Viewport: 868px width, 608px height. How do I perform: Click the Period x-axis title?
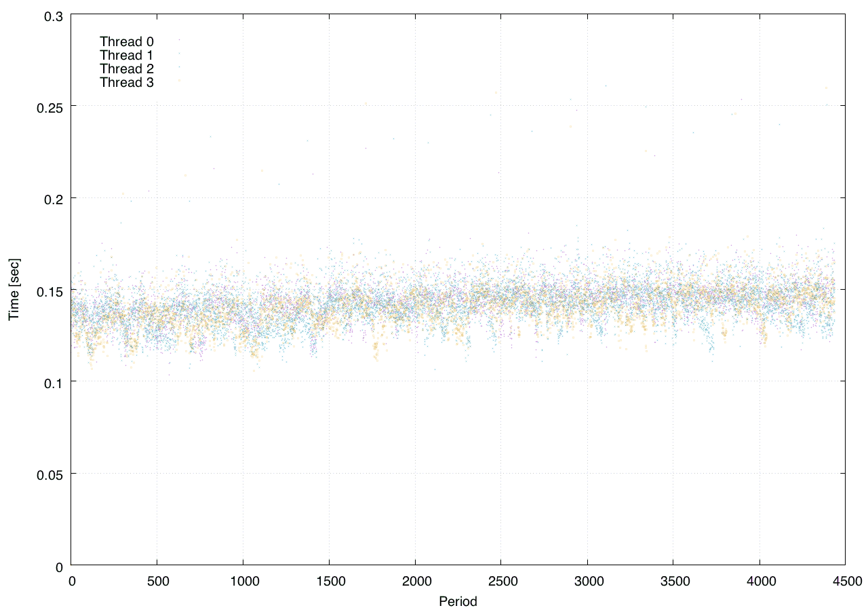(x=458, y=601)
